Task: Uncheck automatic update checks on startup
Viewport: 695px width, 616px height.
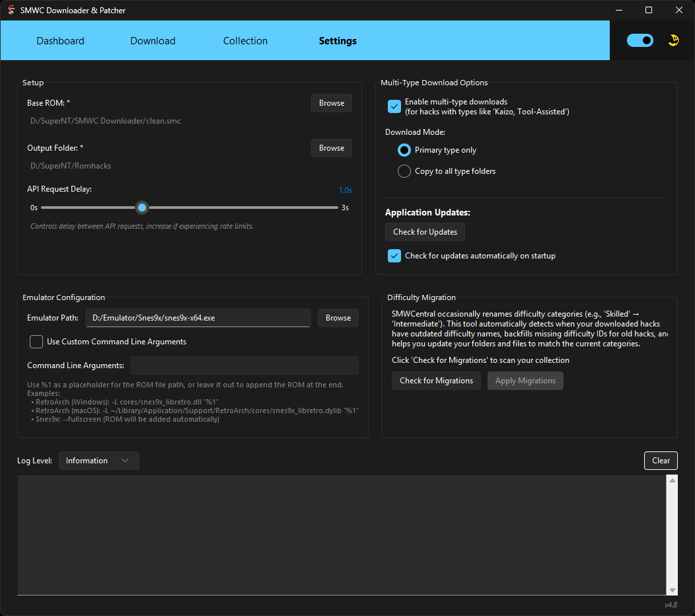Action: click(394, 256)
